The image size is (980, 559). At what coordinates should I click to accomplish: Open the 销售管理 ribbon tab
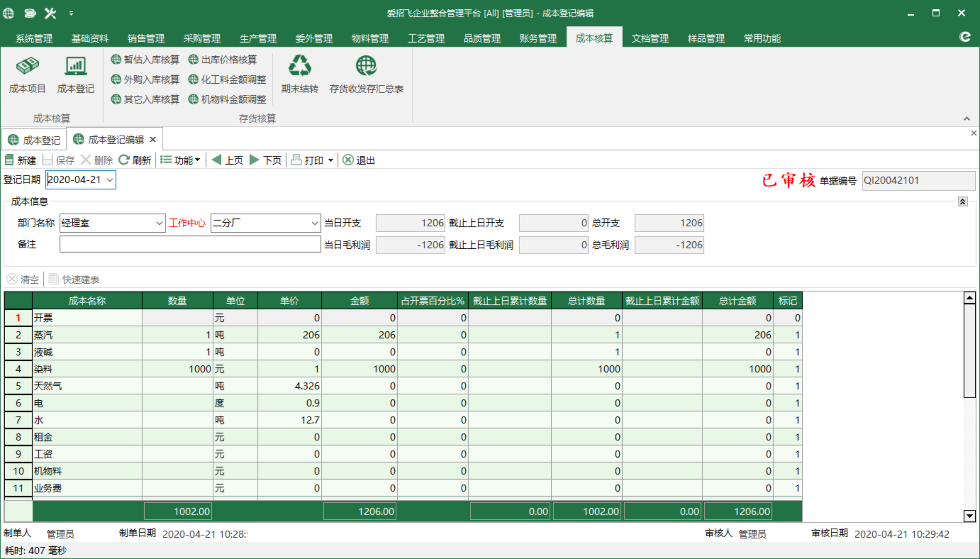point(146,38)
